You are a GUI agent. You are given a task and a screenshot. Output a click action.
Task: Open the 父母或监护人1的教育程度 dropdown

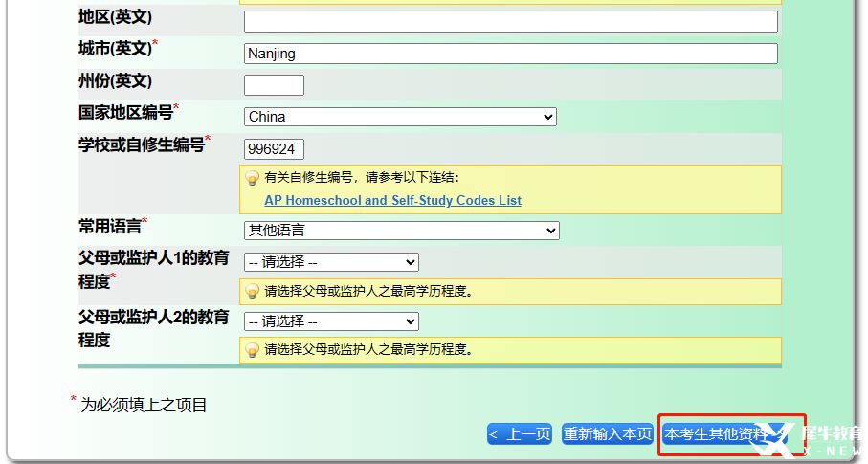click(x=331, y=262)
